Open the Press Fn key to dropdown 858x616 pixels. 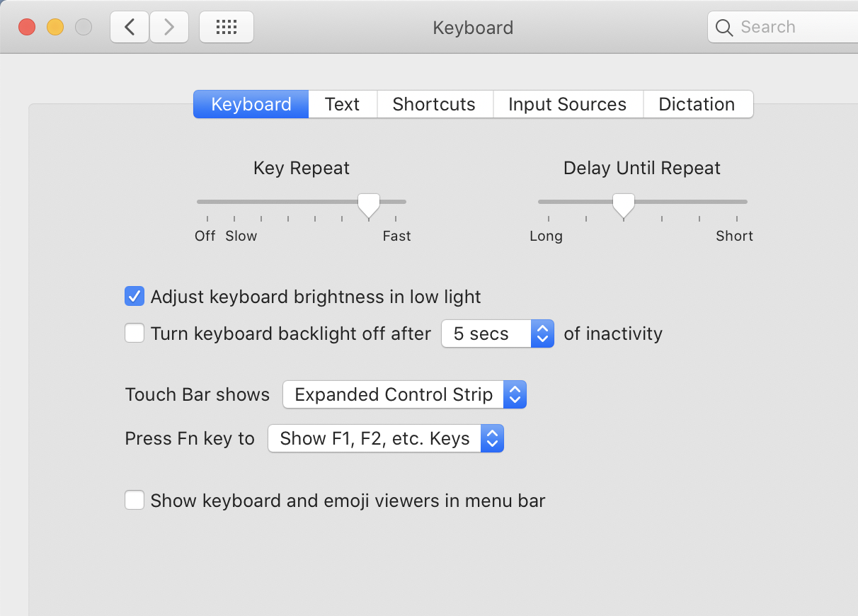[385, 439]
